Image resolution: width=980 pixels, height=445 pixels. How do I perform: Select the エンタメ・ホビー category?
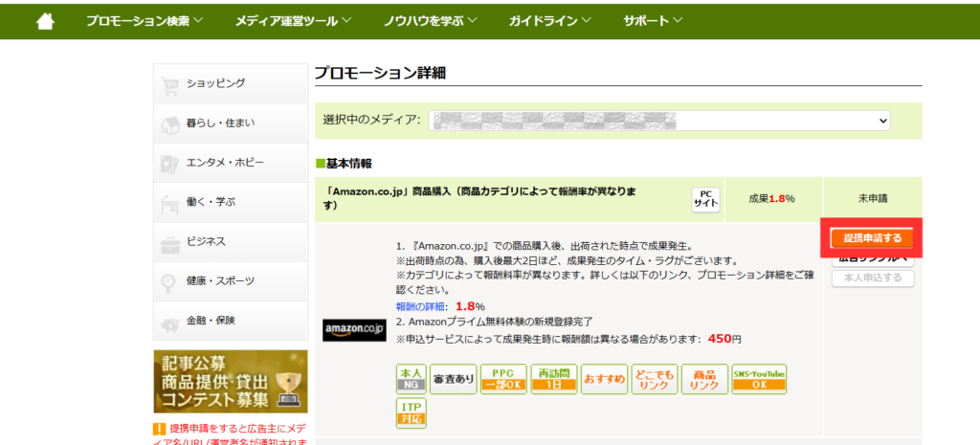(230, 163)
